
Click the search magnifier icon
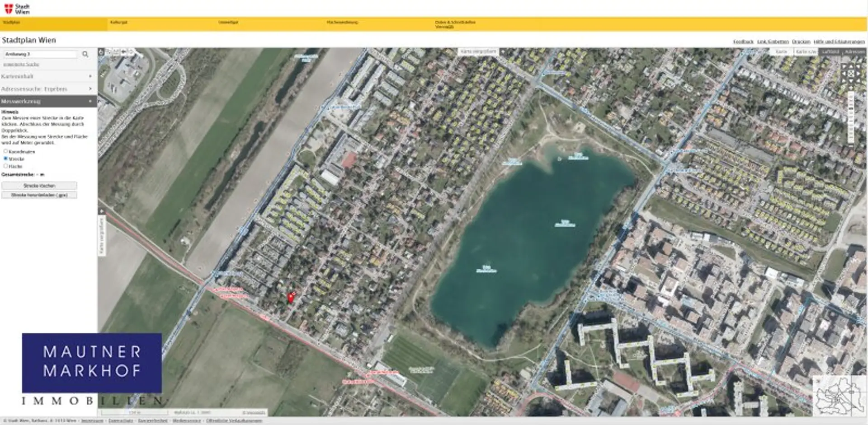pos(85,54)
